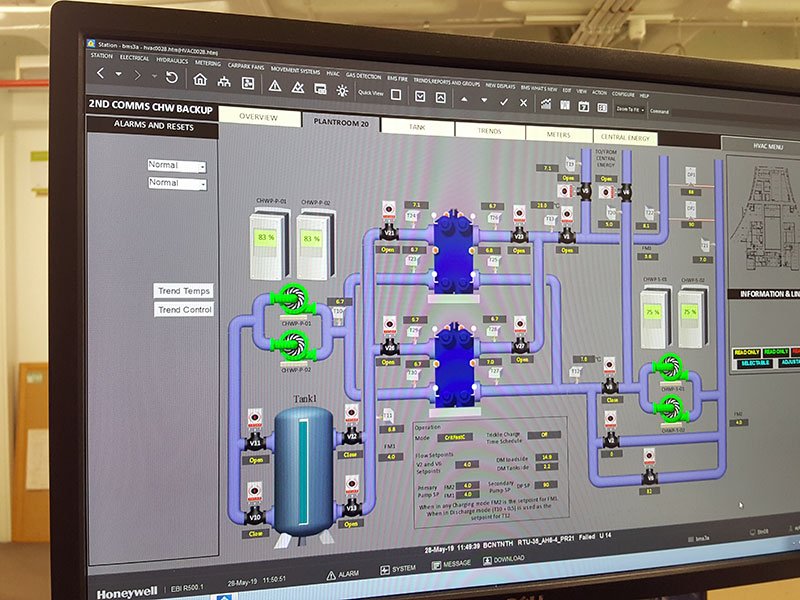Screen dimensions: 800x600
Task: Click the SYSTEM status bar button
Action: 398,569
